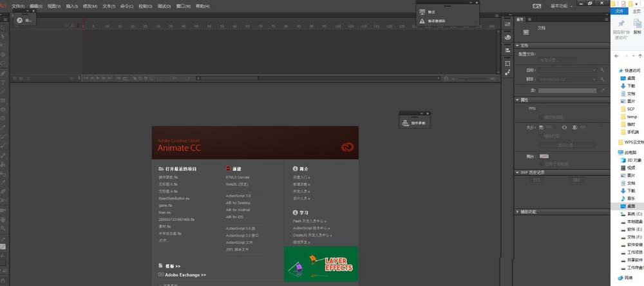This screenshot has width=644, height=286.
Task: Switch to 主页 tab in File Explorer
Action: (636, 12)
